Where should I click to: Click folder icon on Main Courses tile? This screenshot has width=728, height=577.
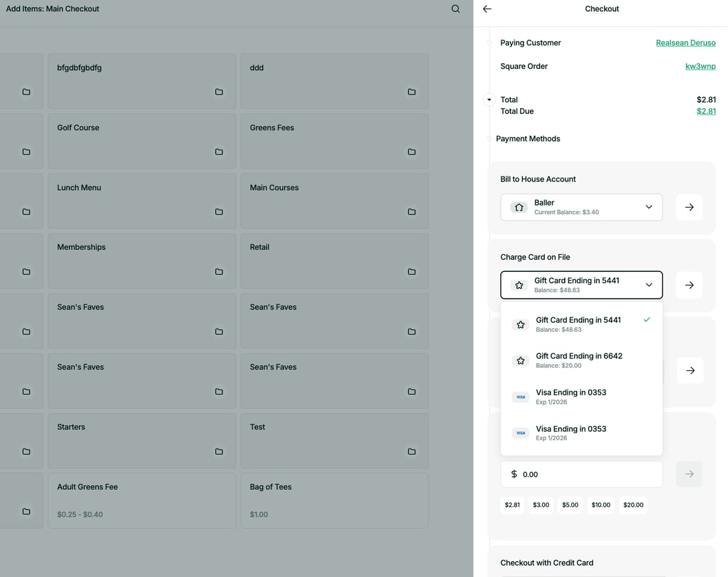(x=411, y=211)
